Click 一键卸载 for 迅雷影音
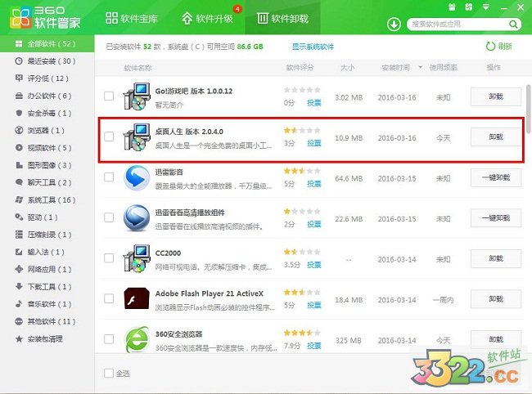The width and height of the screenshot is (532, 394). click(x=496, y=177)
